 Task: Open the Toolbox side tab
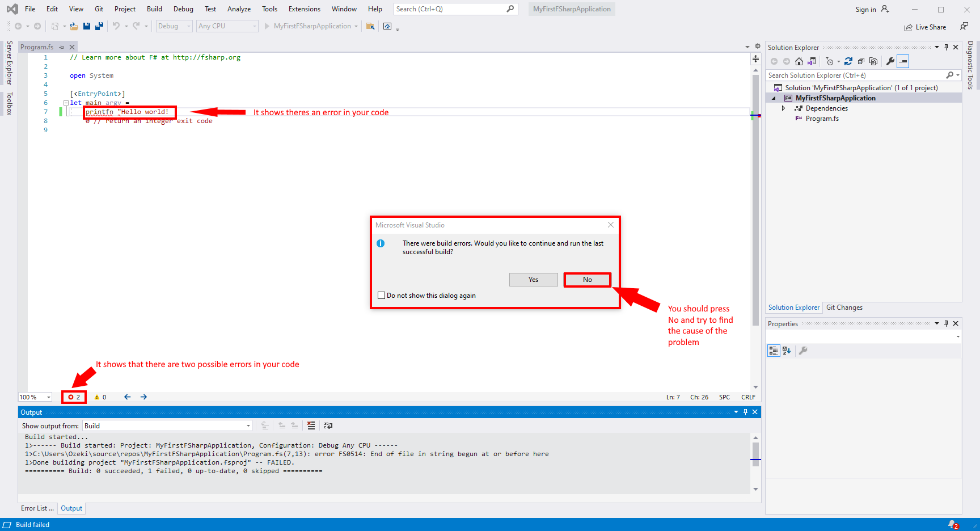pyautogui.click(x=9, y=104)
